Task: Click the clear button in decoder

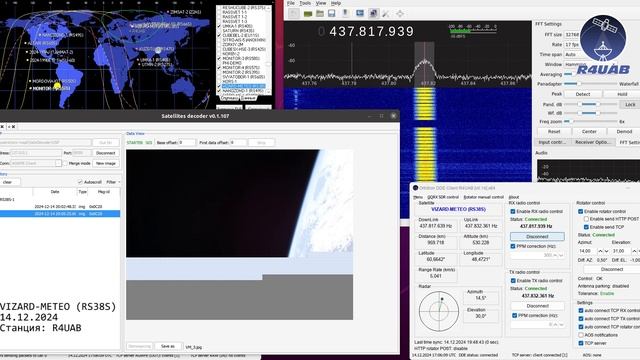Action: pos(7,182)
